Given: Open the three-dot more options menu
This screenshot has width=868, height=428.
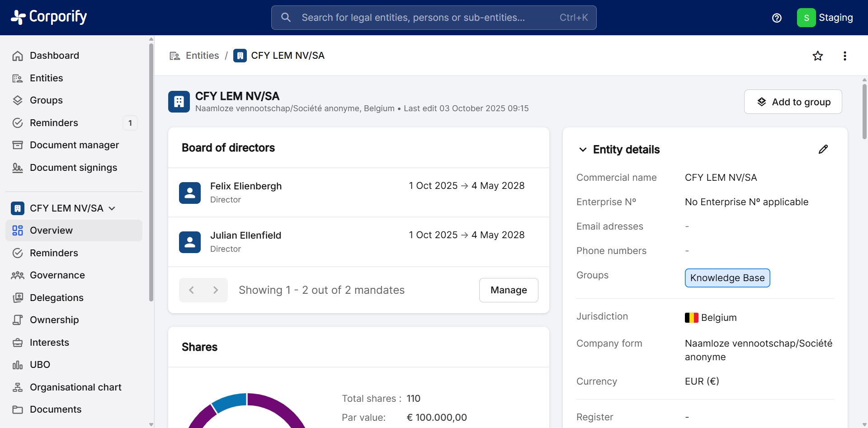Looking at the screenshot, I should point(844,56).
